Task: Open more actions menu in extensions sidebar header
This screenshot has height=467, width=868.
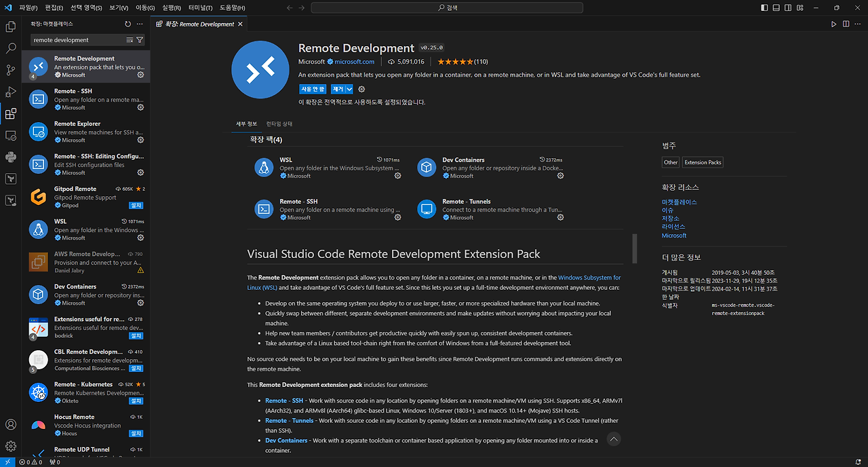Action: [x=140, y=24]
